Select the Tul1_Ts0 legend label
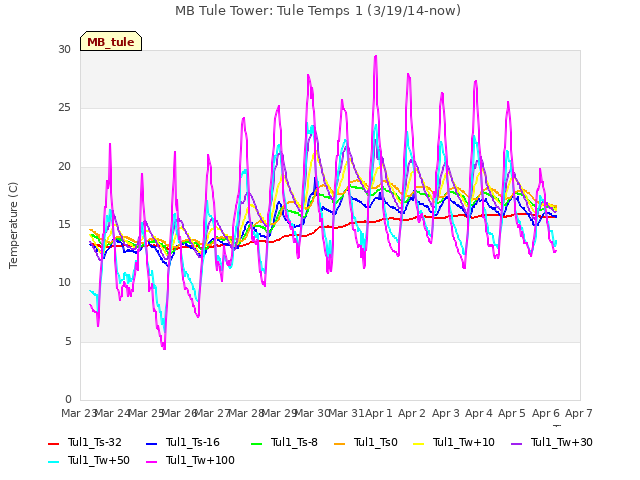 (376, 442)
